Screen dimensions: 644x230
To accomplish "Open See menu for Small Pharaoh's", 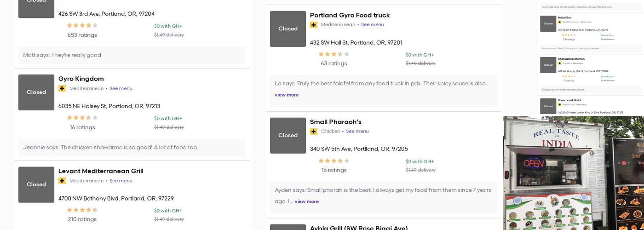I will pos(357,132).
